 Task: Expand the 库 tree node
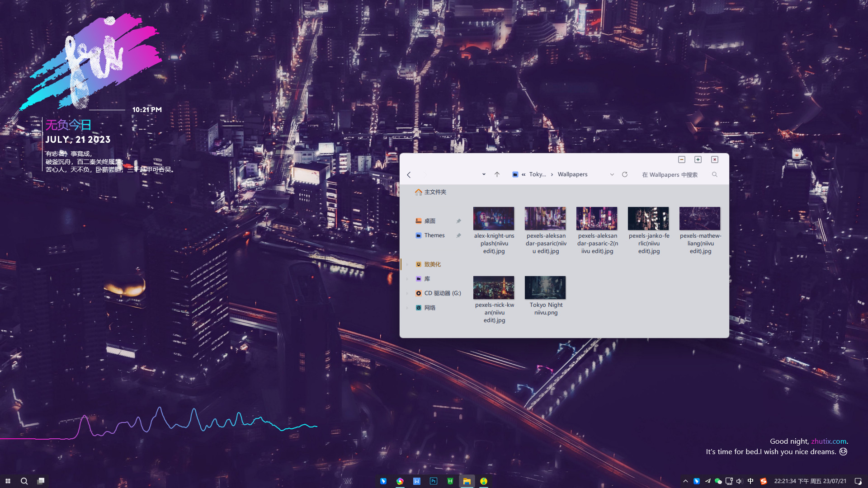[x=407, y=279]
